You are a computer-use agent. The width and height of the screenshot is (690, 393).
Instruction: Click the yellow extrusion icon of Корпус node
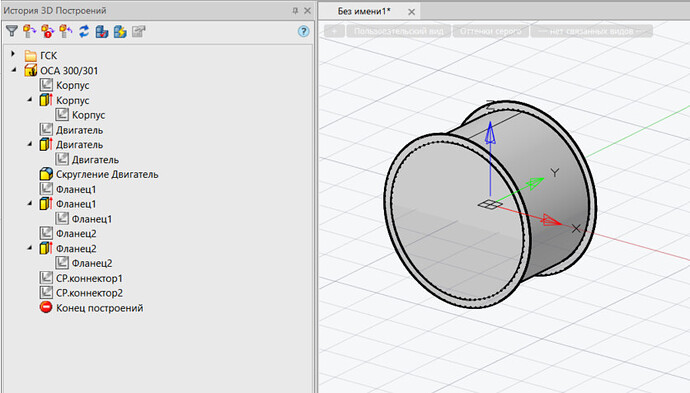point(46,100)
